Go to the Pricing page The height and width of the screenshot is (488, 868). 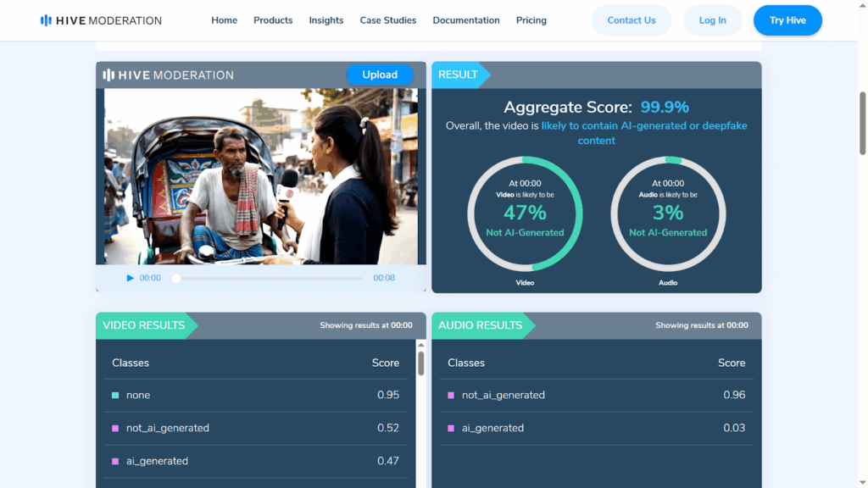click(x=531, y=20)
